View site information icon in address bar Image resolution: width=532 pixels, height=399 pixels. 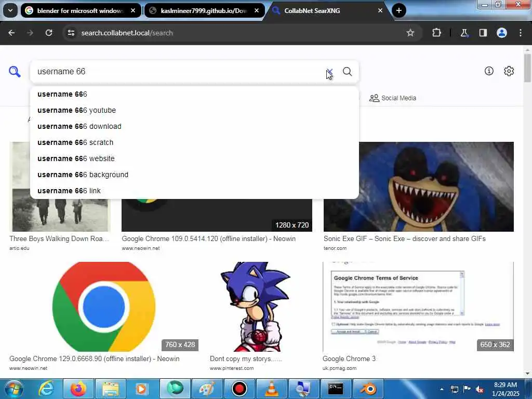click(x=71, y=33)
